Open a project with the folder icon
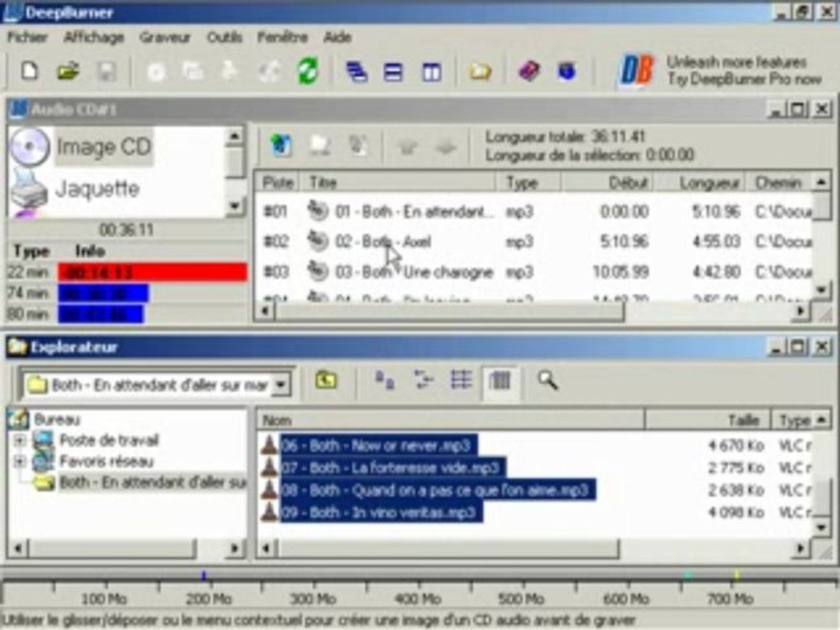This screenshot has width=840, height=630. (x=68, y=71)
